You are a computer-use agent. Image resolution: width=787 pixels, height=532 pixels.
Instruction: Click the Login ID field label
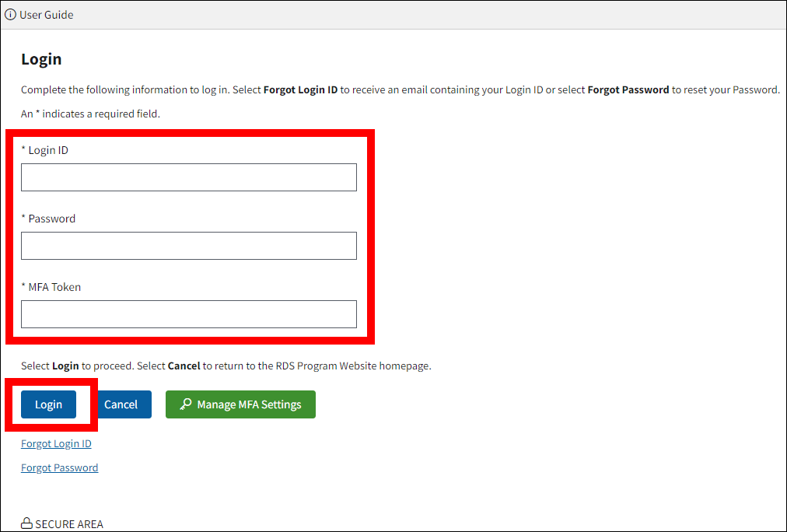tap(47, 150)
